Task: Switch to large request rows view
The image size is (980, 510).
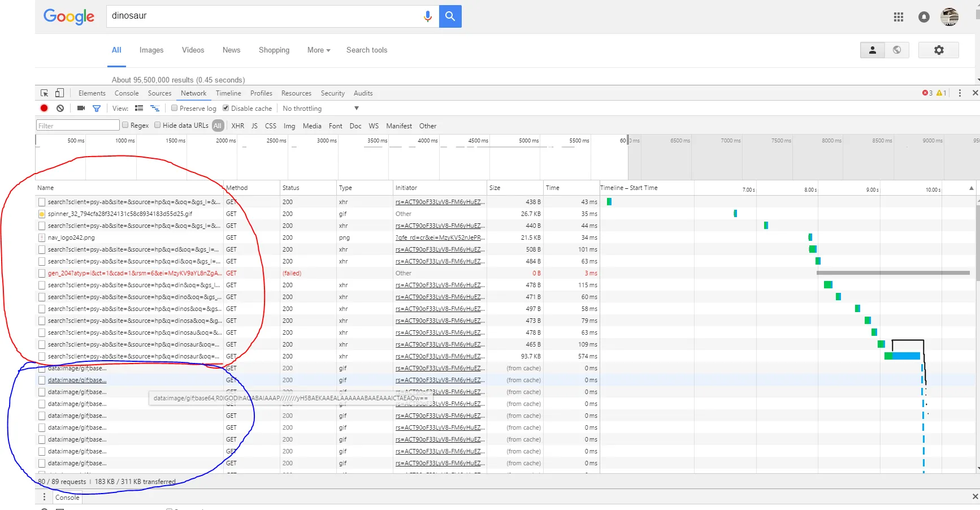Action: 139,108
